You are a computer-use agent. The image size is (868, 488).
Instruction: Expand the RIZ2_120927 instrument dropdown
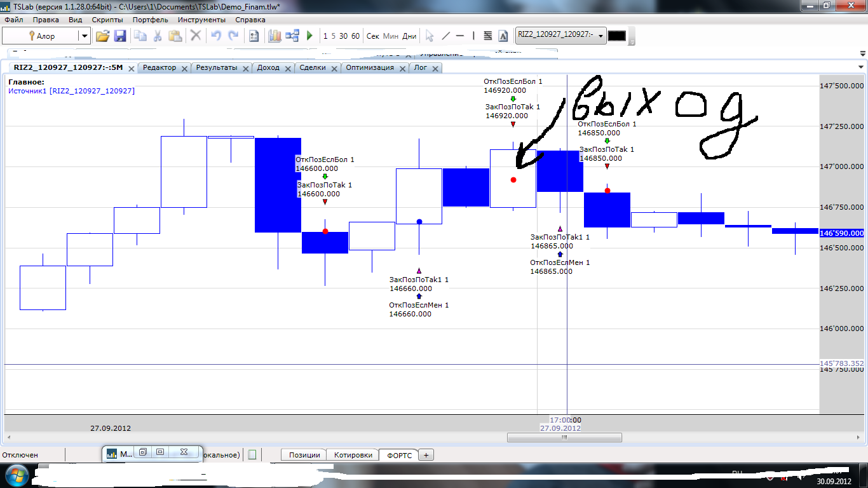601,36
